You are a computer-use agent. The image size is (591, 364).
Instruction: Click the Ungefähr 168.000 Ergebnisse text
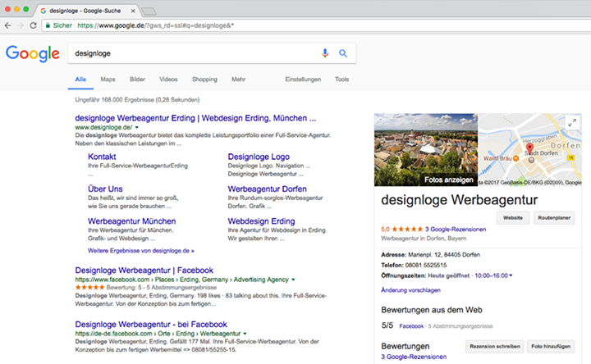[137, 100]
